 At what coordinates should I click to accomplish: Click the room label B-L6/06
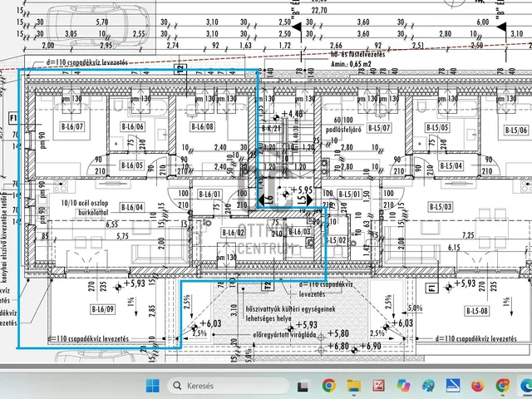pos(133,127)
